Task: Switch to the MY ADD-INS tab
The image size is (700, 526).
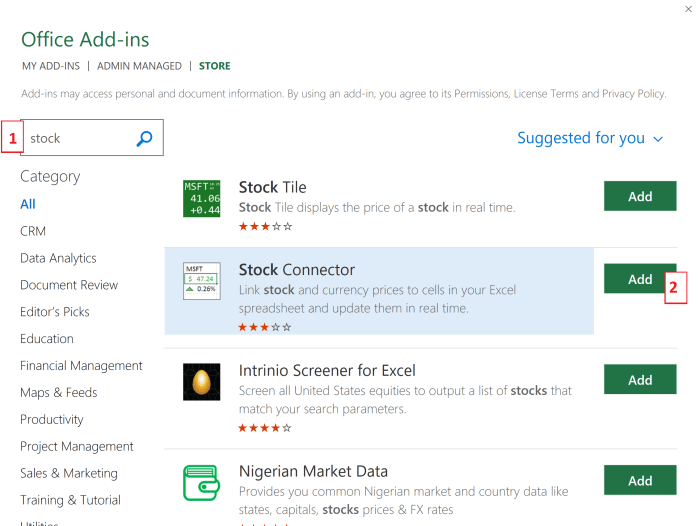Action: (x=51, y=66)
